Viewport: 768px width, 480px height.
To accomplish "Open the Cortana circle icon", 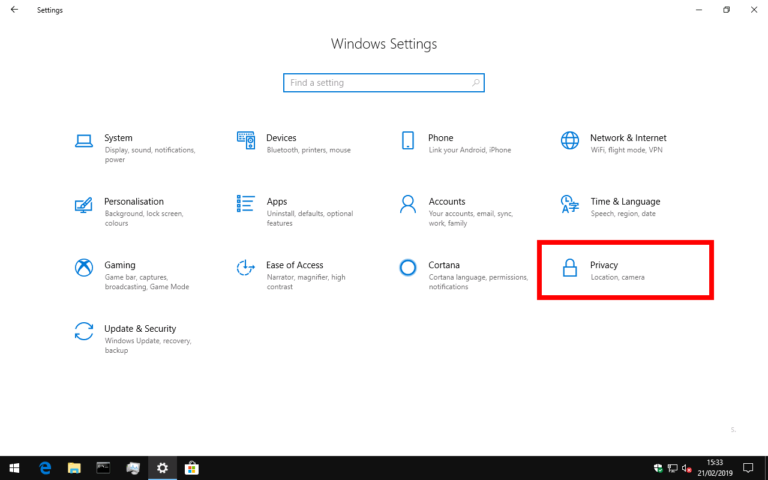I will [408, 268].
